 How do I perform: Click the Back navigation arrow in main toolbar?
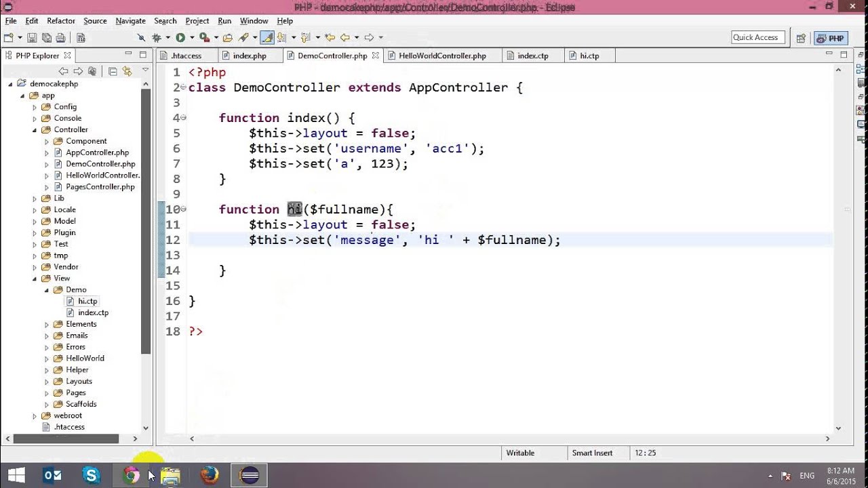click(x=344, y=38)
